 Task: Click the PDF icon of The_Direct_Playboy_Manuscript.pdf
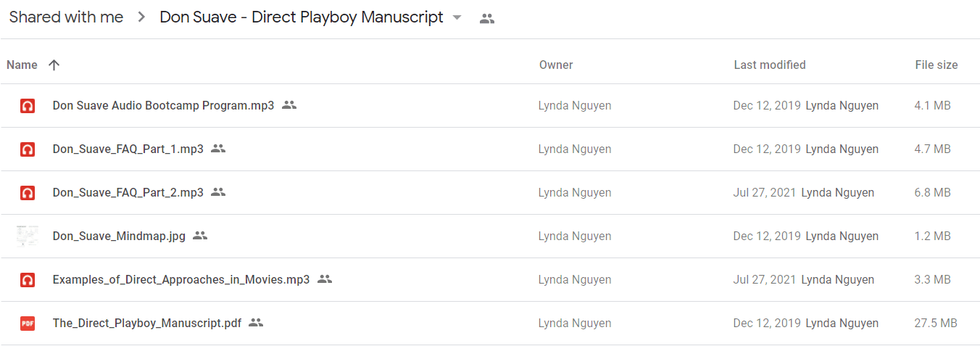tap(28, 324)
